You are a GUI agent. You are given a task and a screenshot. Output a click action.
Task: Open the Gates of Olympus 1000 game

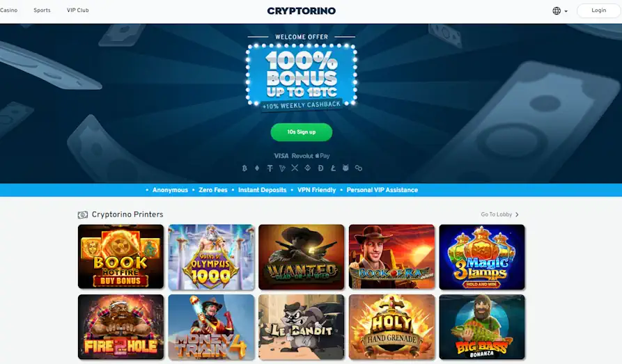[x=211, y=257]
